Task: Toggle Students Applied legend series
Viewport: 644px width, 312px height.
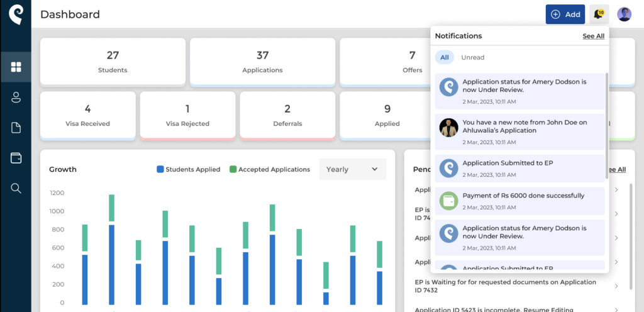Action: click(x=189, y=169)
